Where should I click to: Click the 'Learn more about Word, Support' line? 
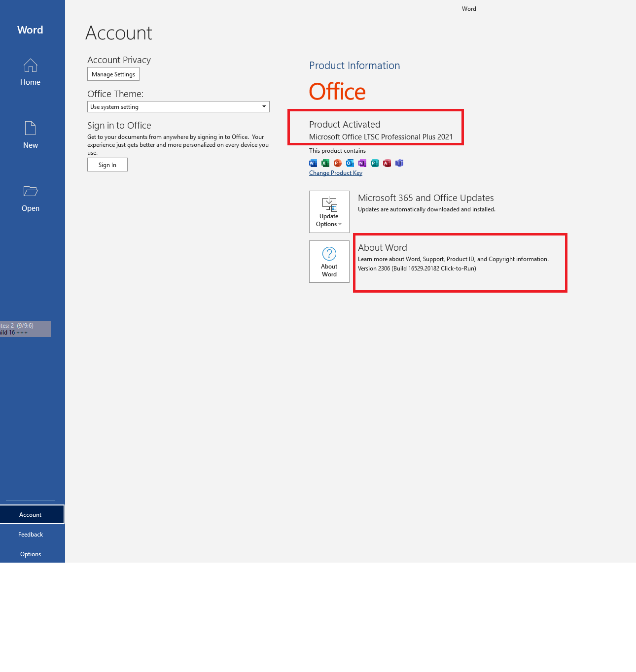coord(453,259)
